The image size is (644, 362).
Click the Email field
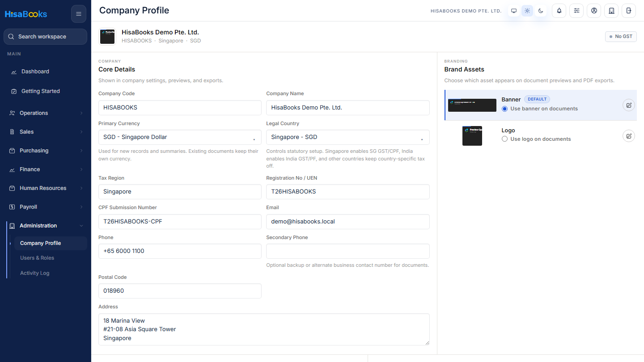pos(348,222)
